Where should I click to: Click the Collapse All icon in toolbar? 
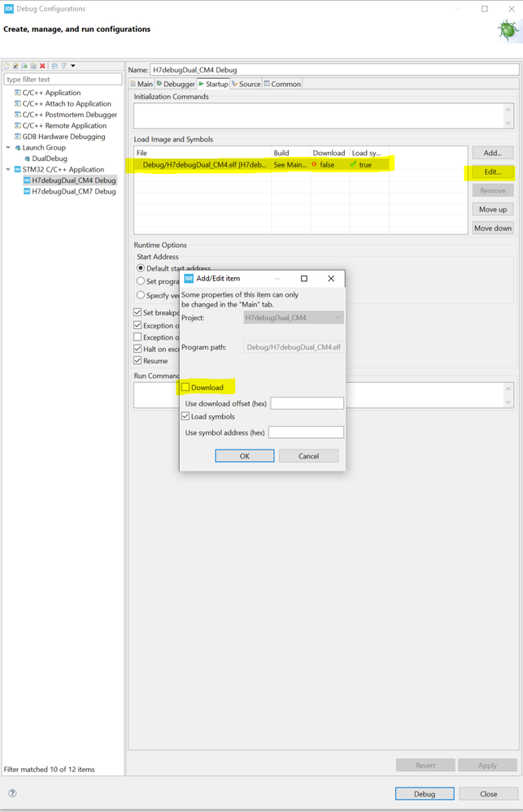click(x=54, y=66)
